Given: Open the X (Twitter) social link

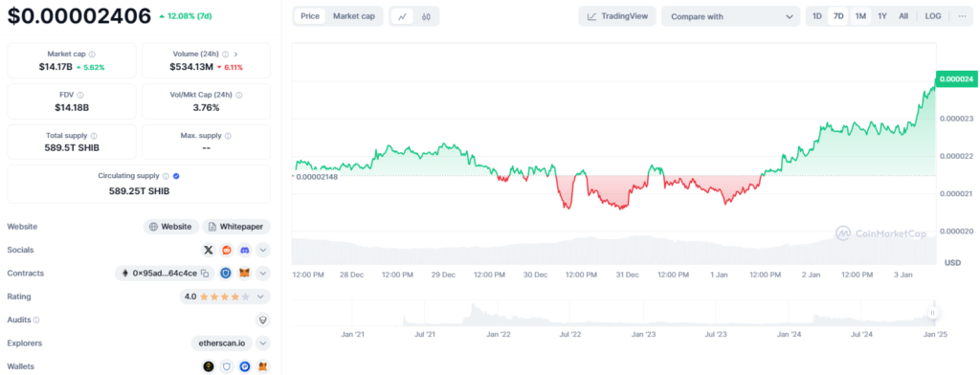Looking at the screenshot, I should 209,250.
